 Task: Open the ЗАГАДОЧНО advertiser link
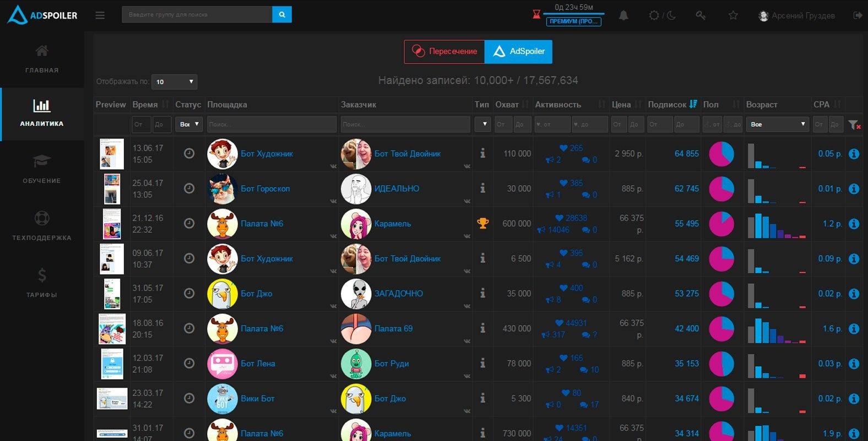[x=399, y=294]
